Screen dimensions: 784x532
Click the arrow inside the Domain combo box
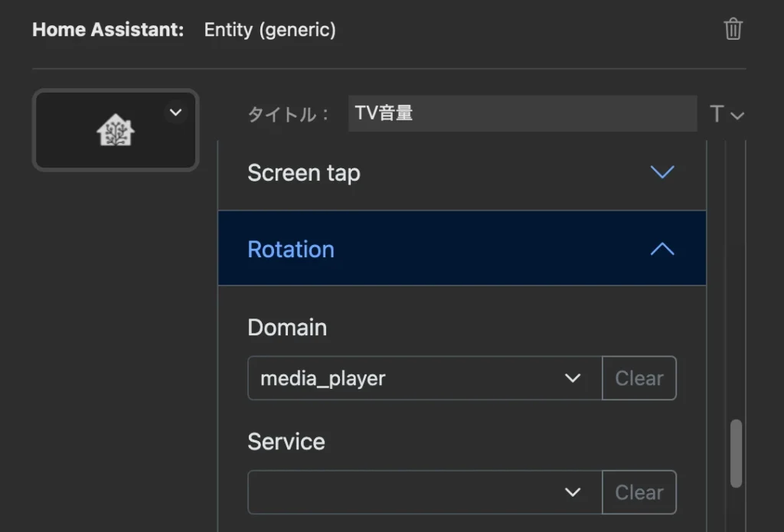click(x=573, y=378)
